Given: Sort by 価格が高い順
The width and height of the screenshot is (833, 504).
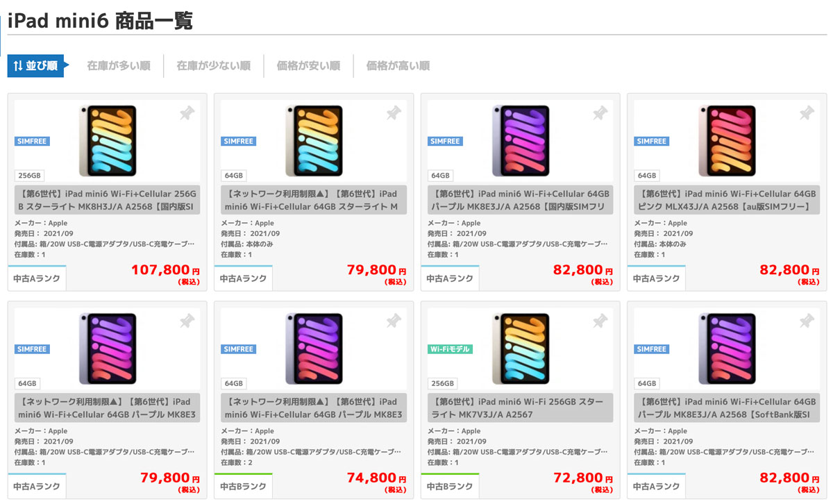Looking at the screenshot, I should tap(398, 66).
